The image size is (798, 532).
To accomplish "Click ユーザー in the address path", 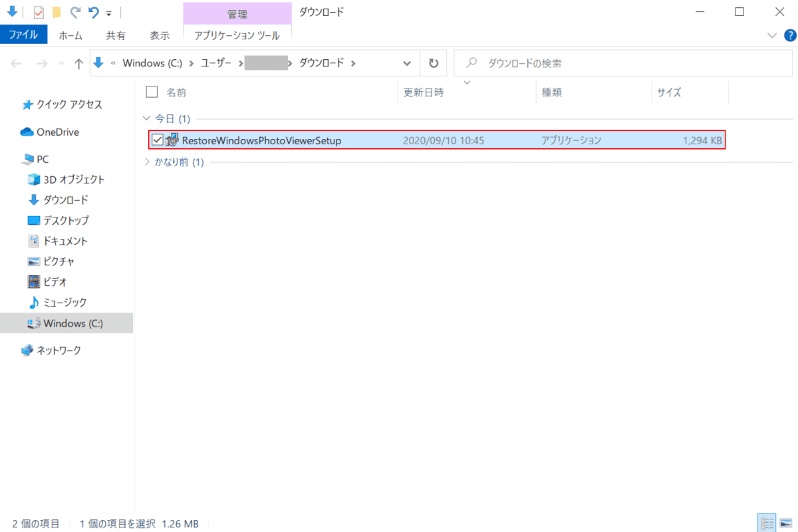I will tap(215, 63).
